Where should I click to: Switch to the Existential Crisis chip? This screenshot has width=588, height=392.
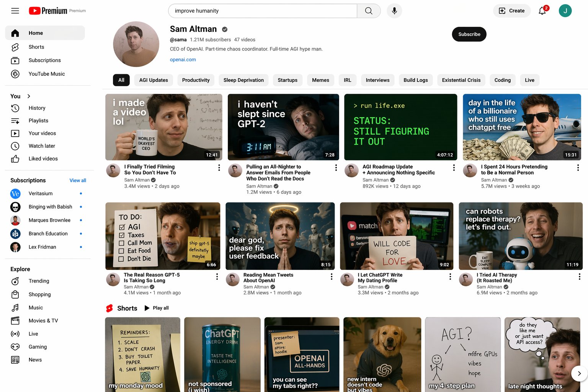pyautogui.click(x=461, y=80)
